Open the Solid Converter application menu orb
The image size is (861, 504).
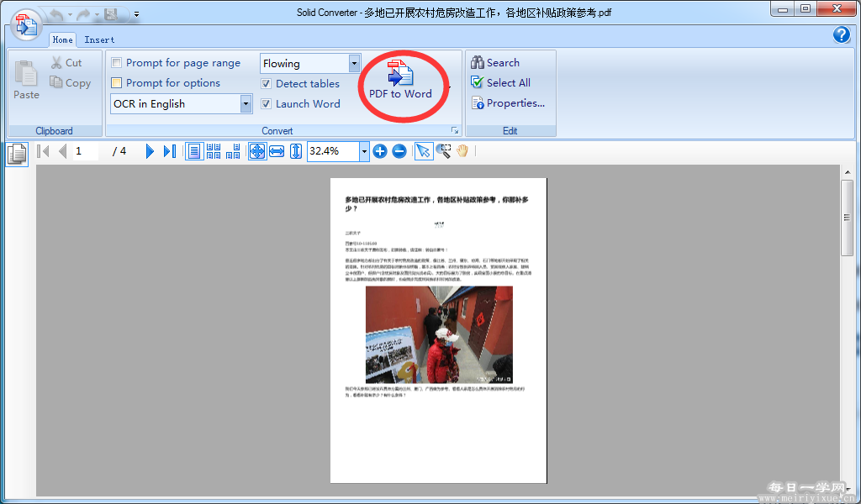(26, 24)
